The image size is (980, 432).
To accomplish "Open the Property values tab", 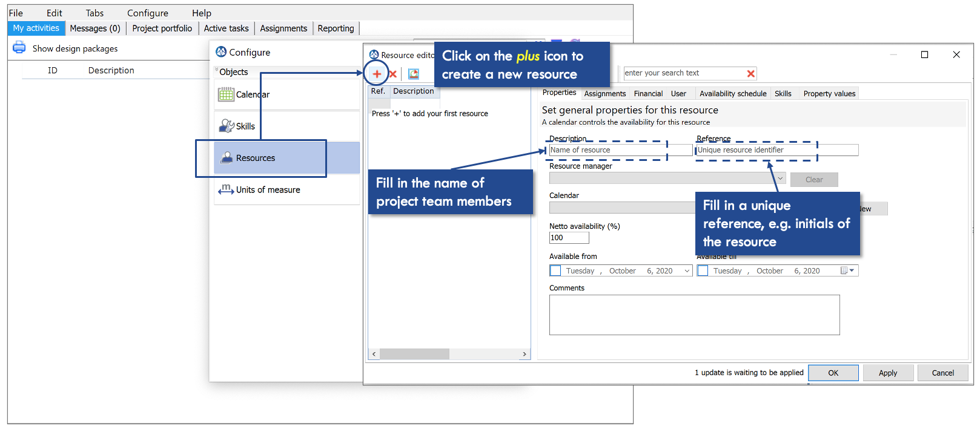I will [829, 94].
